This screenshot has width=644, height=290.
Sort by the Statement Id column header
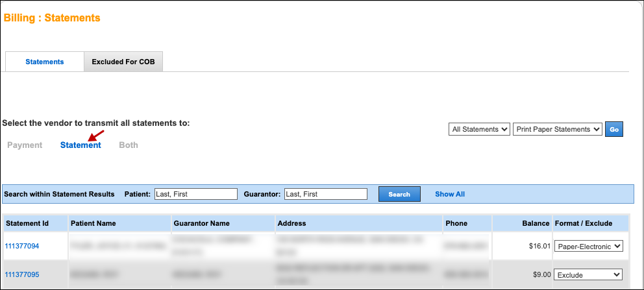click(27, 223)
